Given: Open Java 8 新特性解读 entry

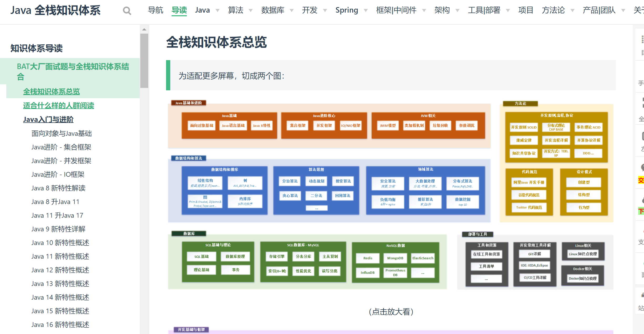Looking at the screenshot, I should (58, 188).
